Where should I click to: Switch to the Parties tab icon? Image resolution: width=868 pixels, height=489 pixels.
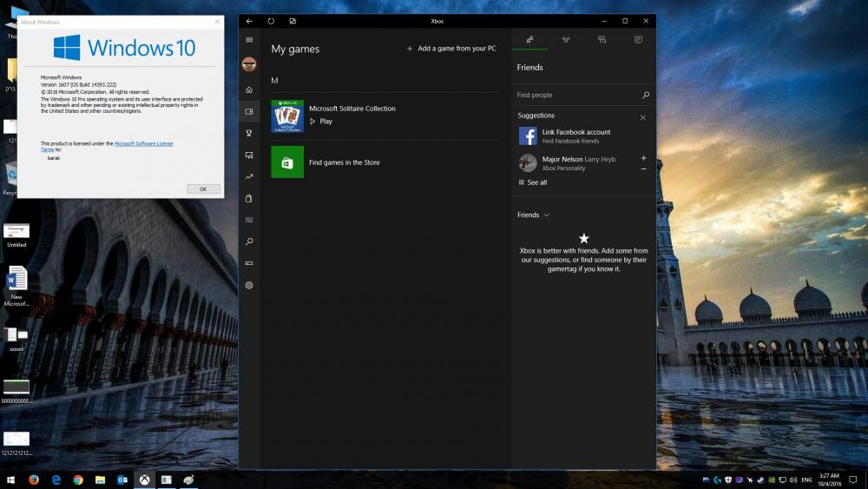(x=566, y=40)
